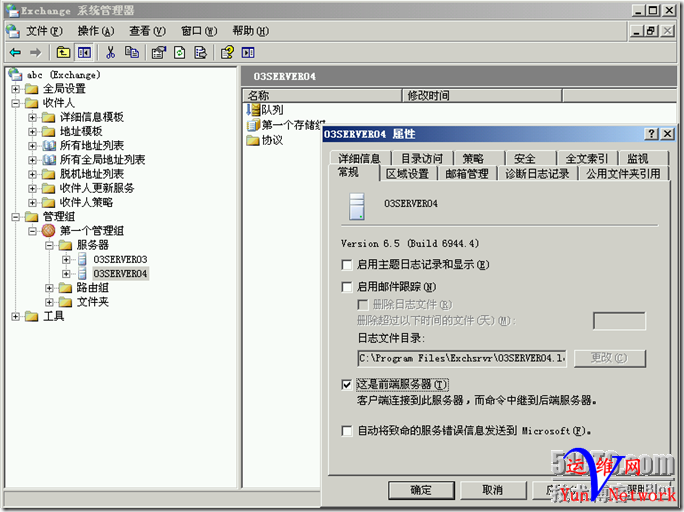Click the Help question mark toolbar icon
The image size is (684, 512).
click(x=227, y=53)
